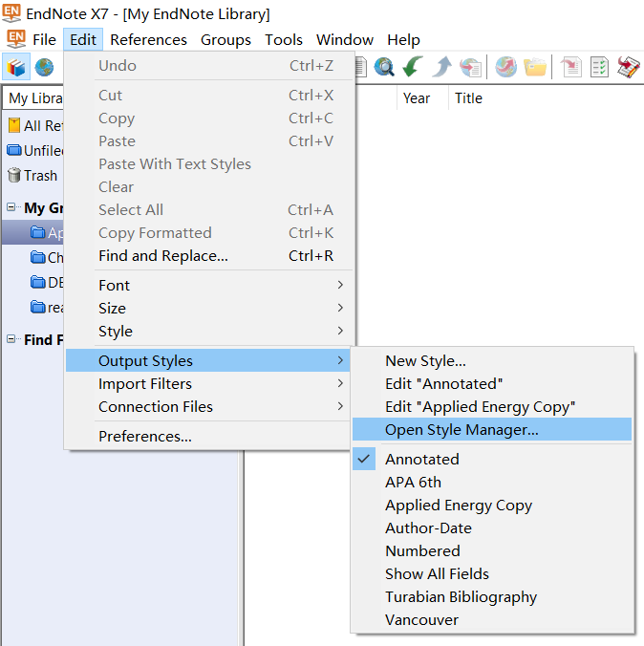Sort by Title column header

(468, 98)
